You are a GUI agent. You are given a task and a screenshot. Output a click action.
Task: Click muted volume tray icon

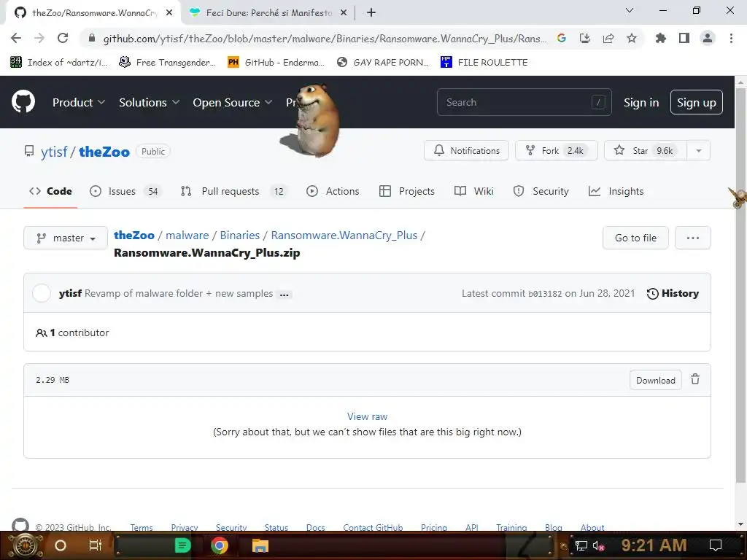[598, 545]
